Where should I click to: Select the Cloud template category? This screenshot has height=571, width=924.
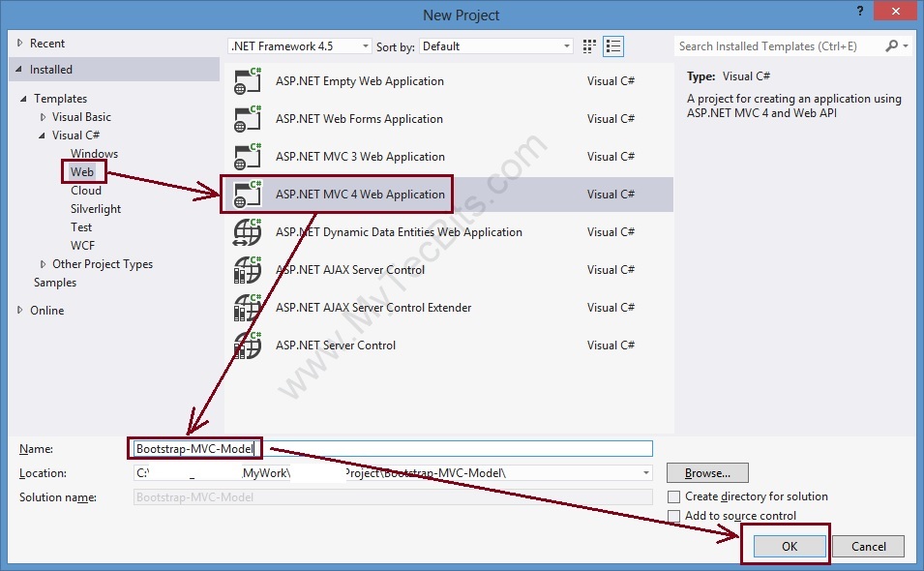pyautogui.click(x=86, y=191)
